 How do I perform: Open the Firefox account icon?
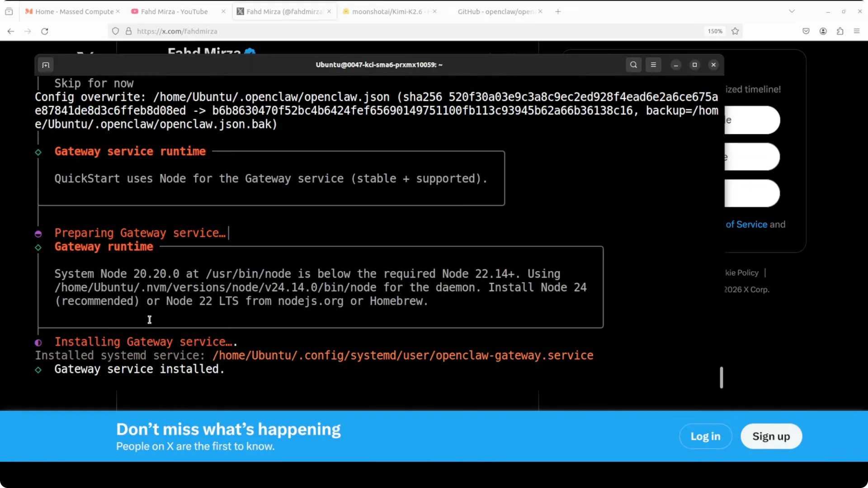tap(823, 31)
